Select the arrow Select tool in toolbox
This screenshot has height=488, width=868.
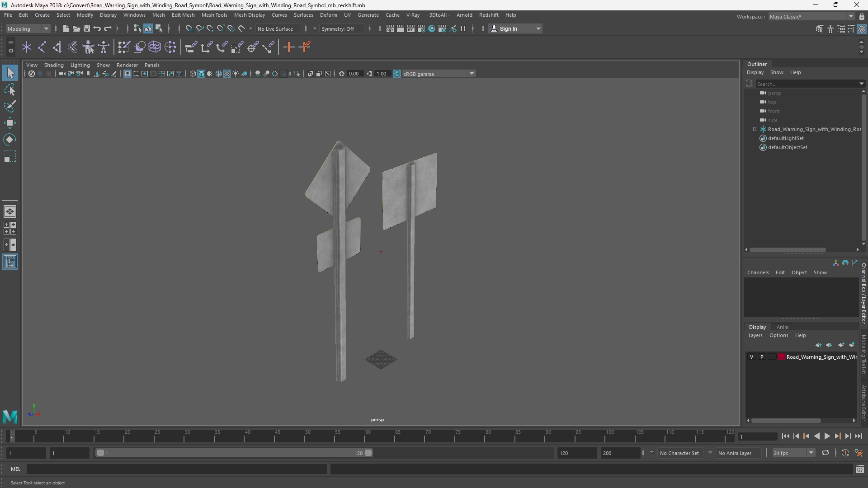[10, 73]
